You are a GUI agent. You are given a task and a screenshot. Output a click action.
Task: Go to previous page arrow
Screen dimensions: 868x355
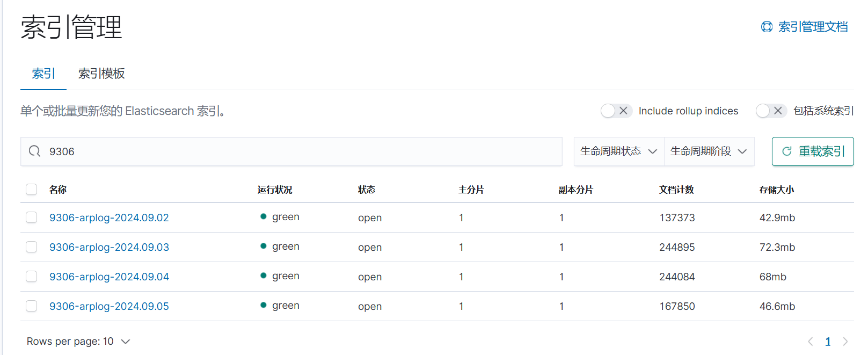811,341
